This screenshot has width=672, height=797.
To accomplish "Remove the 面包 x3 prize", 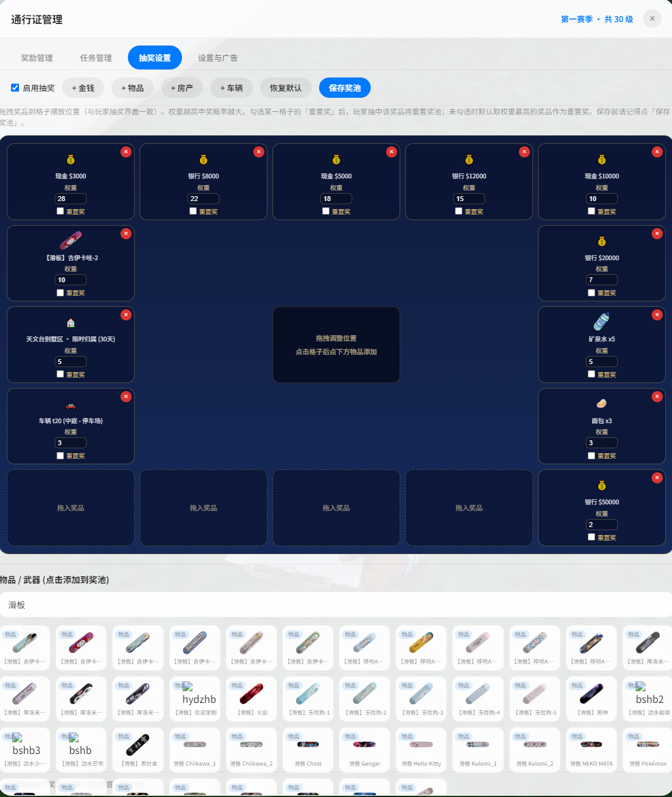I will [x=657, y=397].
